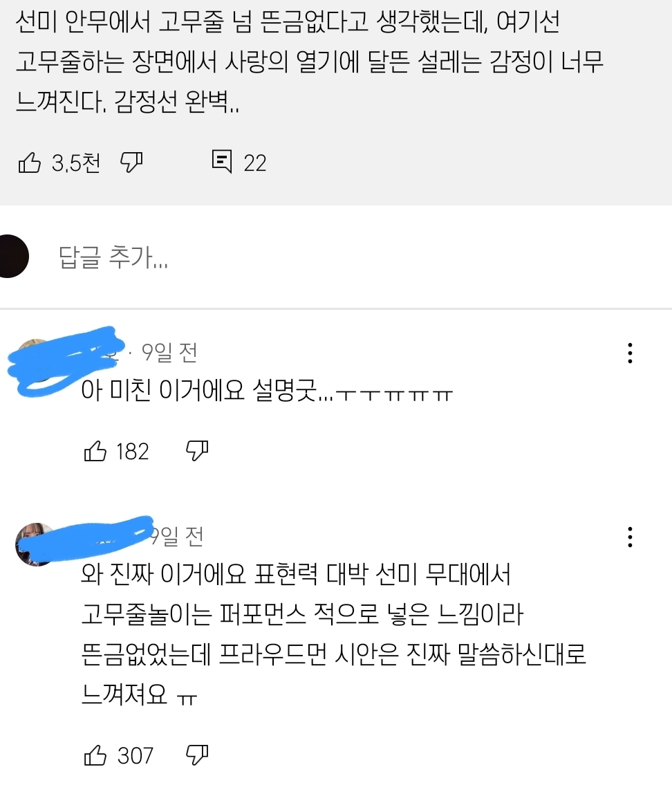Dislike the 아 미친 이거에요 reply
This screenshot has width=672, height=794.
pos(197,451)
